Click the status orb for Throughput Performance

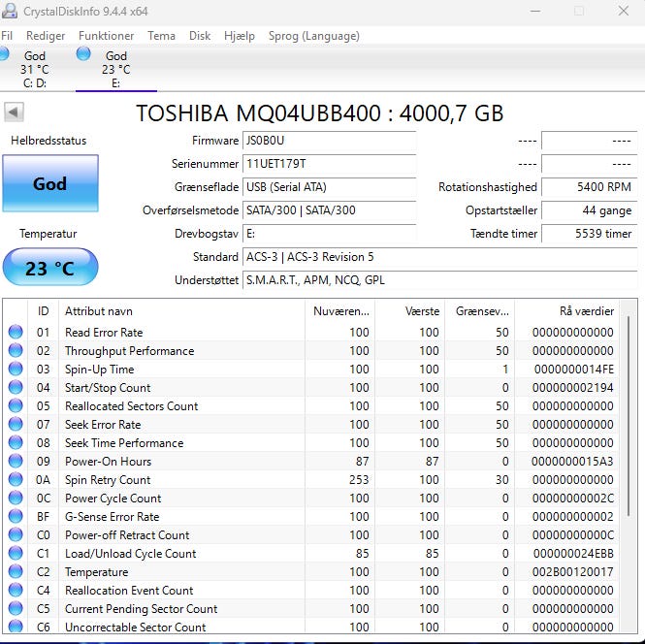16,350
